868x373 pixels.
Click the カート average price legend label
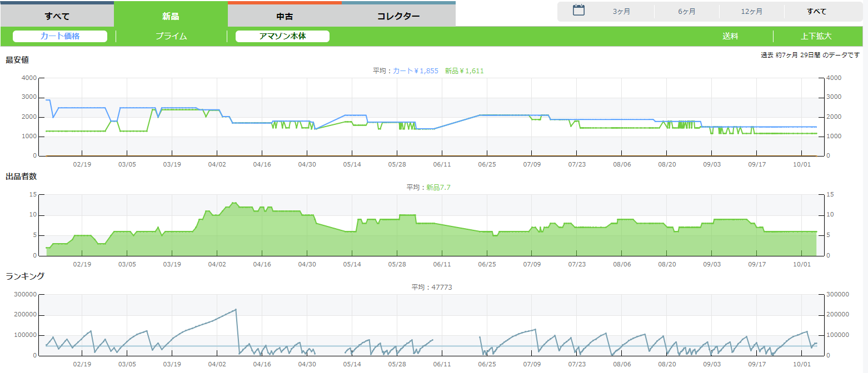(416, 71)
